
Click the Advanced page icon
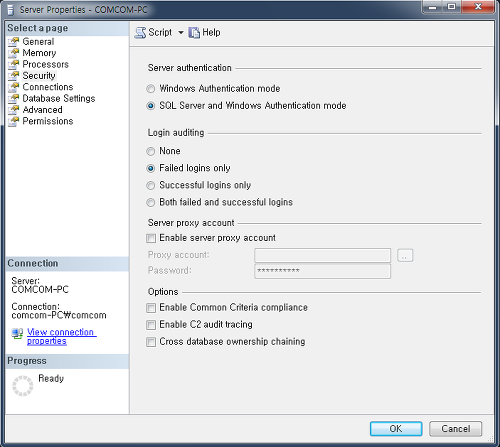pos(14,110)
